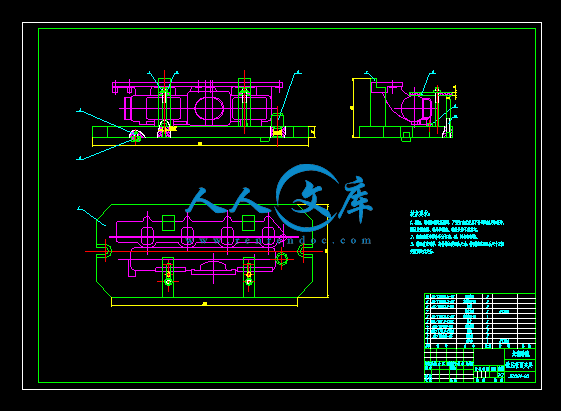
Task: Click the magenta circle in the side view
Action: (x=412, y=108)
